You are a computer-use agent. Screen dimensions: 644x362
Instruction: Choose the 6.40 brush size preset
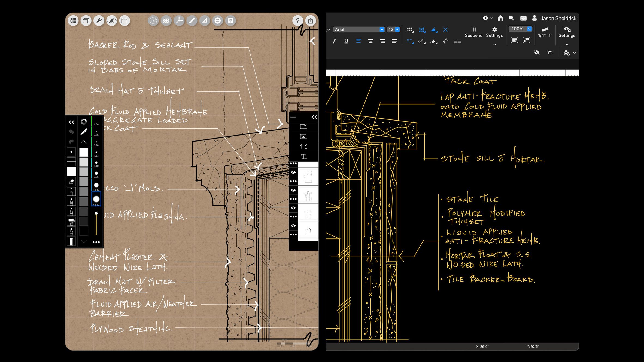(96, 163)
